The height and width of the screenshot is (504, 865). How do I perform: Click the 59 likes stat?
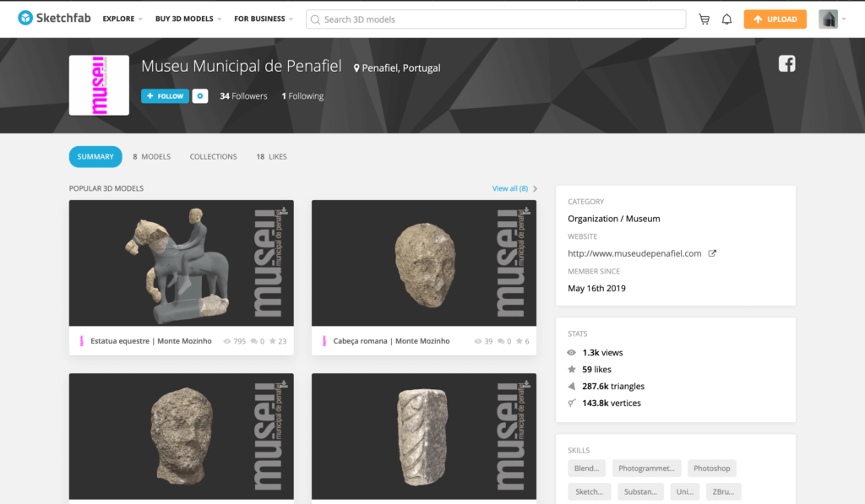[x=596, y=370]
